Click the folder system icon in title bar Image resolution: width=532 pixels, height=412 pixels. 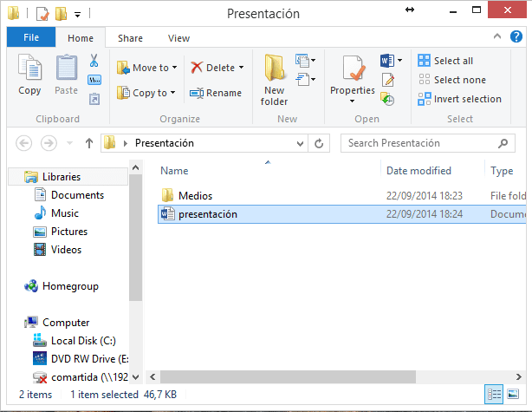14,14
